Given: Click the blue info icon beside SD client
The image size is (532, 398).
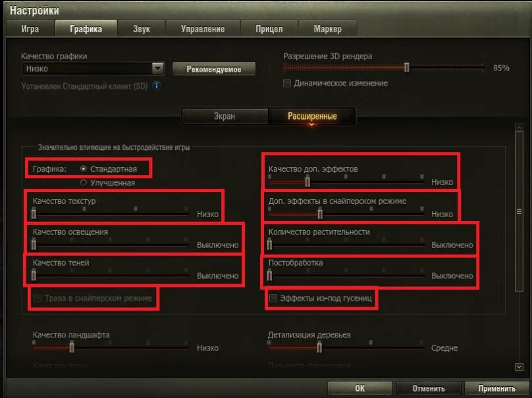Looking at the screenshot, I should point(157,86).
